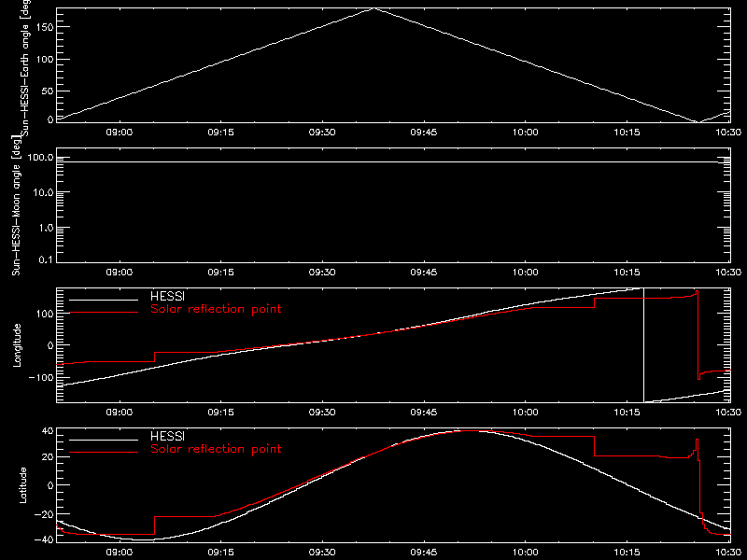Click red legend line in Longitude plot
The width and height of the screenshot is (747, 560).
(x=104, y=313)
